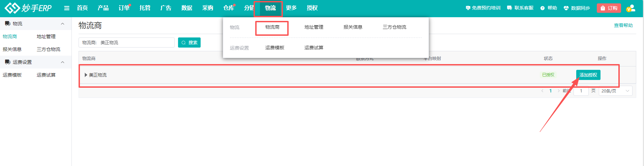Open the 托管 menu
644x166 pixels.
pos(145,8)
